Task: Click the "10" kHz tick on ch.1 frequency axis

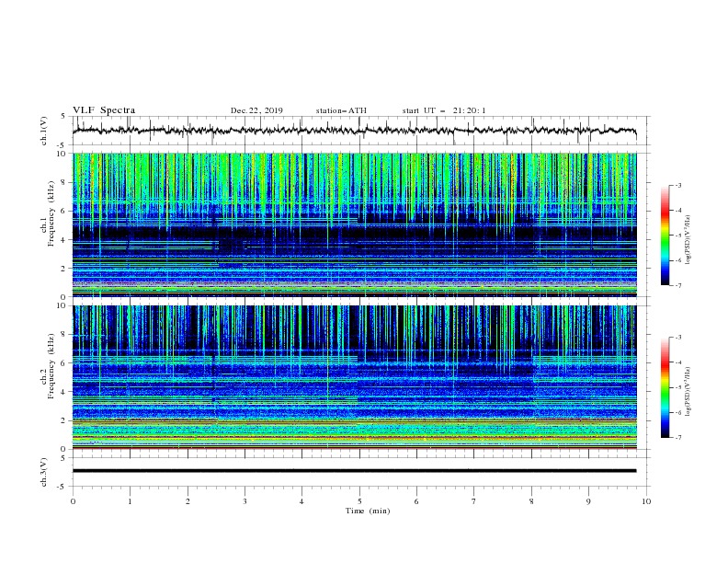Action: (x=63, y=154)
